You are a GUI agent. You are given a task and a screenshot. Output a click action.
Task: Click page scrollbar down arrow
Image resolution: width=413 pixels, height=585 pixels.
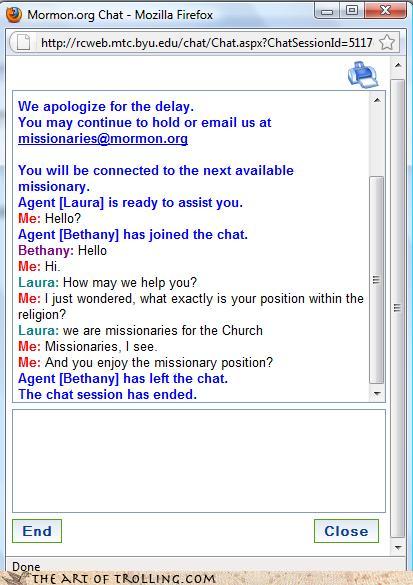pos(398,548)
